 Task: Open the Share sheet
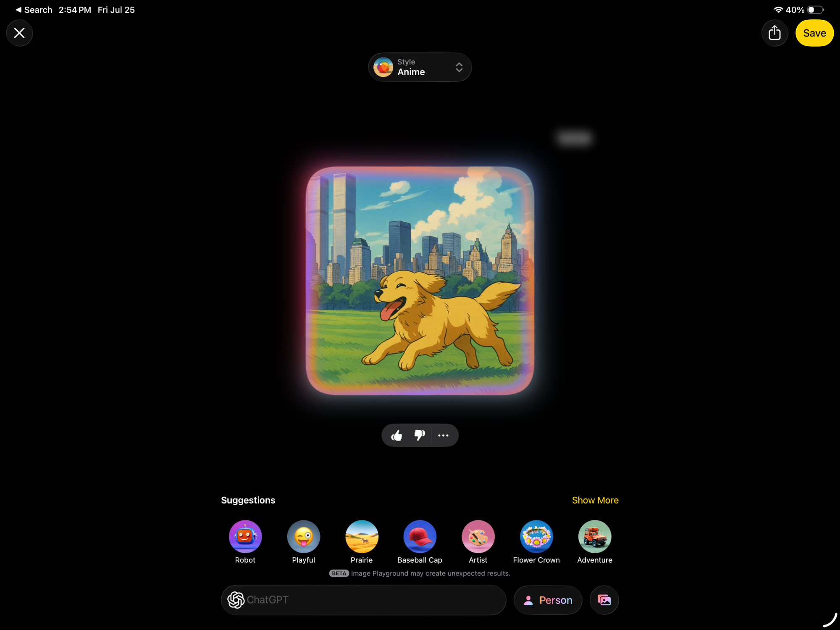(x=775, y=33)
